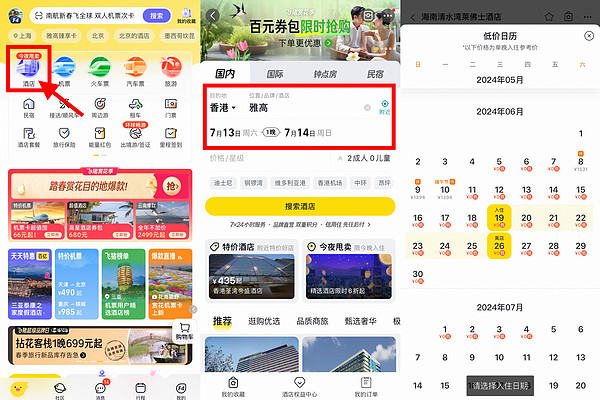Screen dimensions: 600x400
Task: Open 行程 itinerary in bottom navigation
Action: (140, 390)
